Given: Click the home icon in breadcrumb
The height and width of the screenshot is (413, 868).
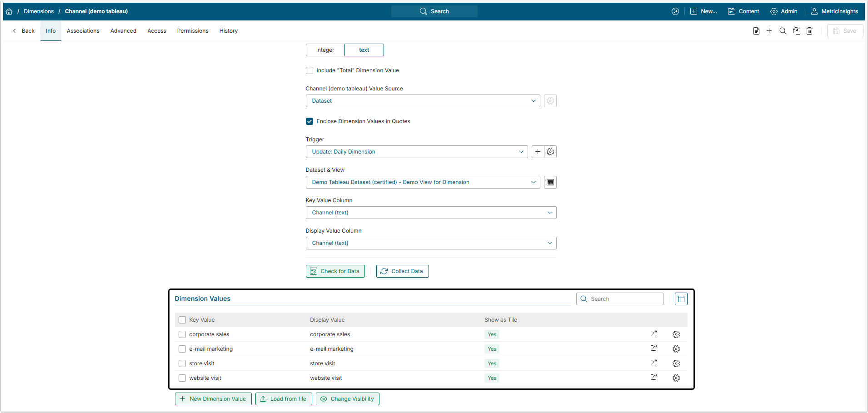Looking at the screenshot, I should (x=9, y=11).
